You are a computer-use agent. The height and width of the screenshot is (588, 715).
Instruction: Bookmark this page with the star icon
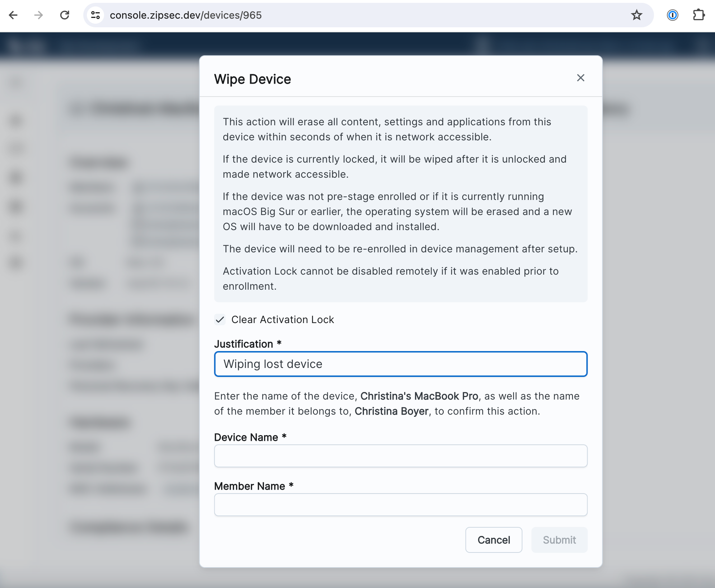[636, 15]
